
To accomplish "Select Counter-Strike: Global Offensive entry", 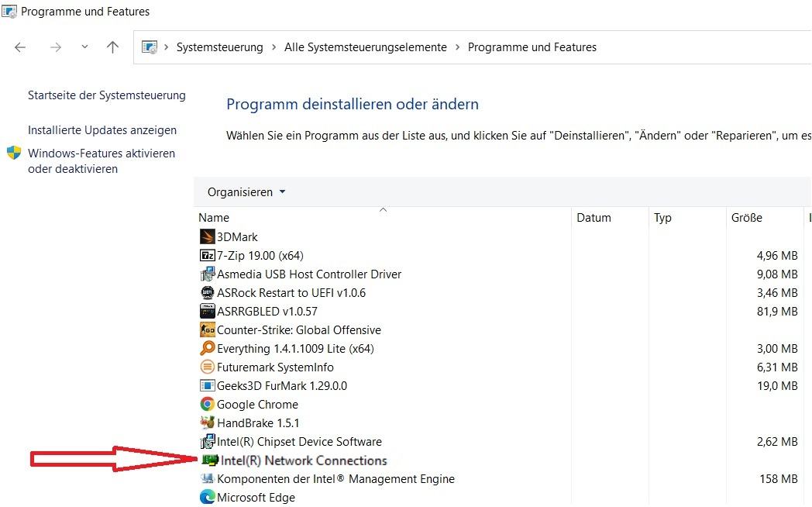I will pos(299,330).
